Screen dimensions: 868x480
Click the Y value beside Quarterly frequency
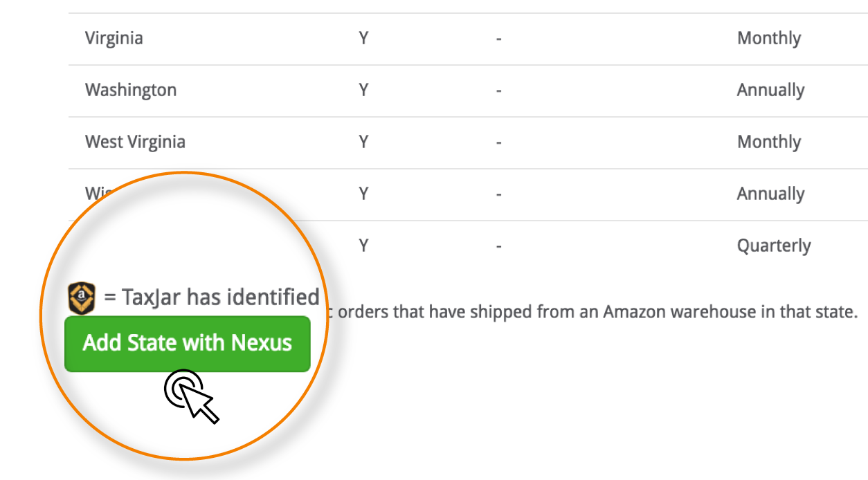(363, 246)
